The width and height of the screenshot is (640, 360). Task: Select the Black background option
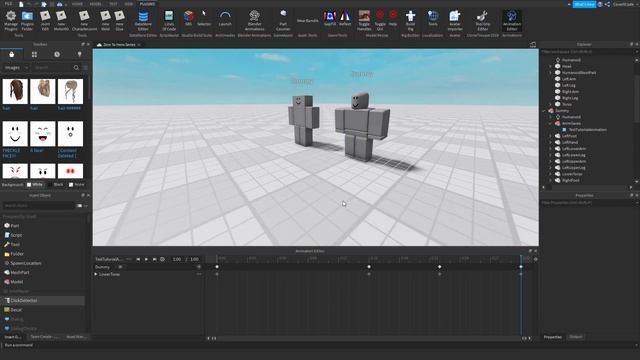pyautogui.click(x=56, y=184)
